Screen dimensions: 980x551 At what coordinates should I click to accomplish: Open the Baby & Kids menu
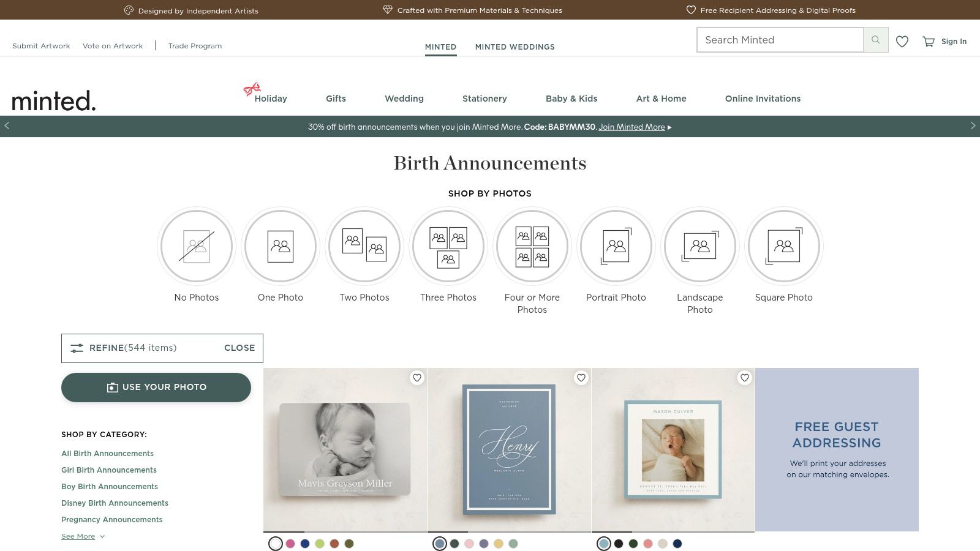click(x=571, y=99)
